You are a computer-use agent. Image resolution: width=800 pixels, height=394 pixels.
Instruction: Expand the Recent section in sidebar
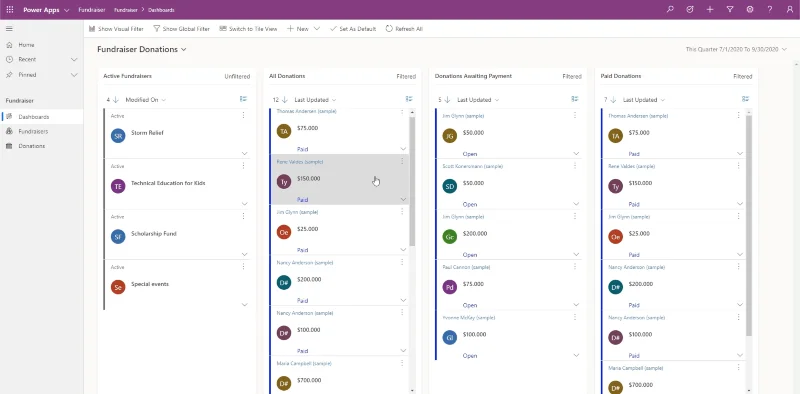[x=74, y=59]
